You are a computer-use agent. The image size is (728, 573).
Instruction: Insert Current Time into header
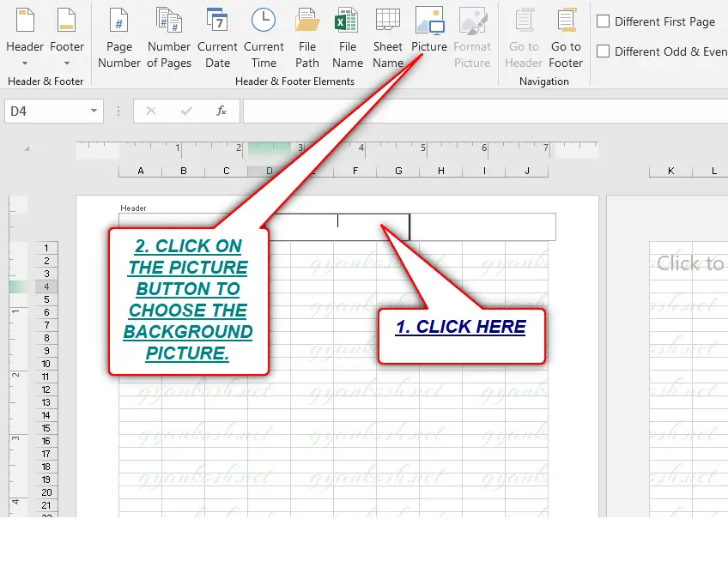(264, 37)
